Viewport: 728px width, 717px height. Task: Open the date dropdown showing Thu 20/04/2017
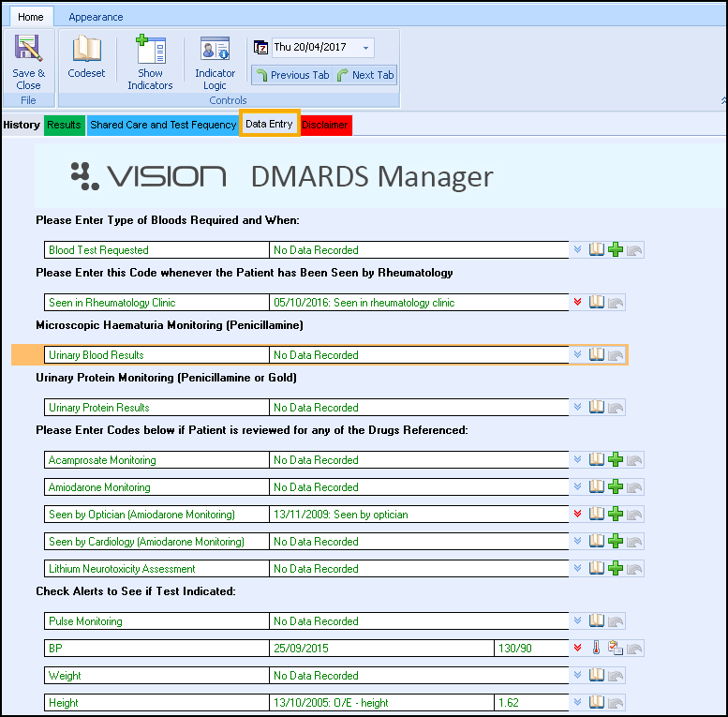point(365,48)
